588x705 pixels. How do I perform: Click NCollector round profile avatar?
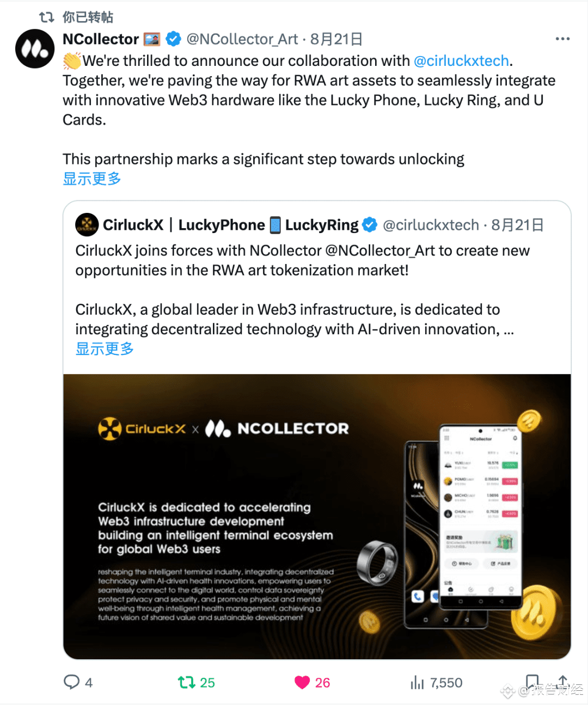(35, 48)
